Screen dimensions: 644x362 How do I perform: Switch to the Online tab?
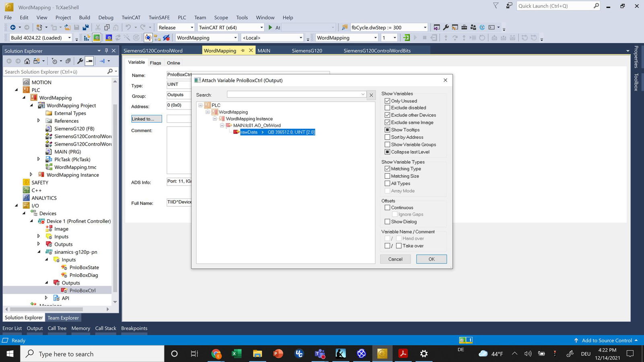[173, 63]
